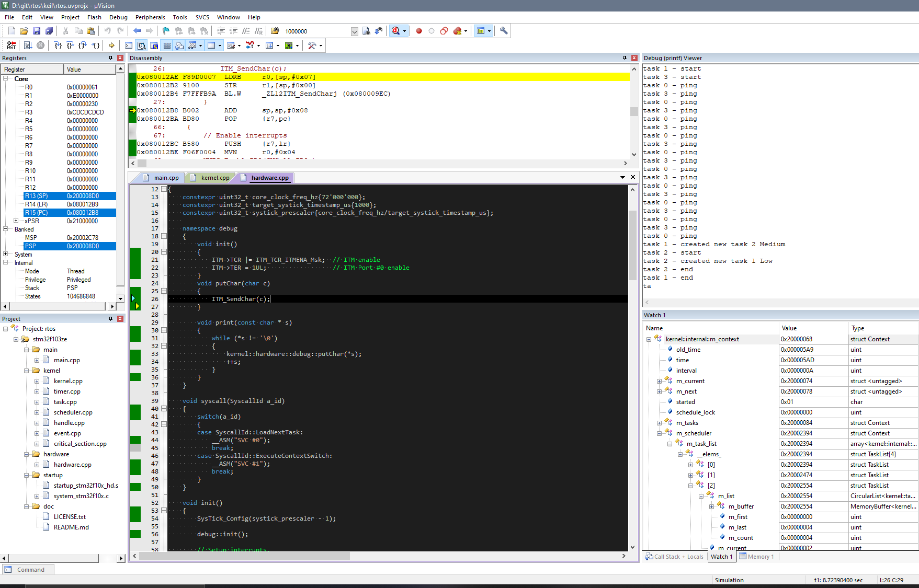Pin the Registers panel
Viewport: 919px width, 588px height.
[x=110, y=58]
